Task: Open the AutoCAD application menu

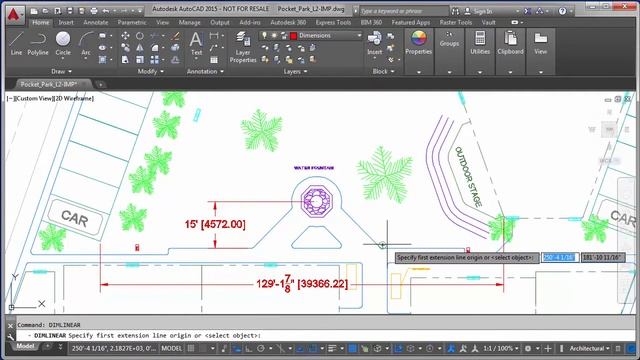Action: (x=14, y=15)
